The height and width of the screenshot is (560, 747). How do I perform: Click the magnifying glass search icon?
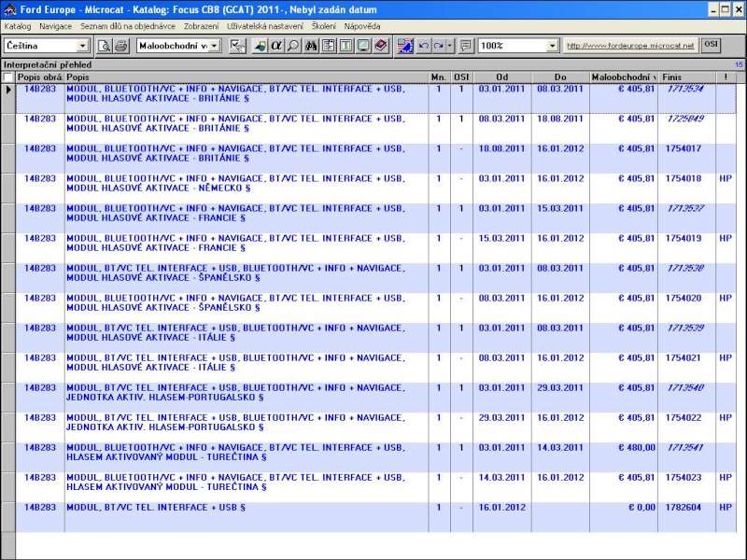[293, 46]
